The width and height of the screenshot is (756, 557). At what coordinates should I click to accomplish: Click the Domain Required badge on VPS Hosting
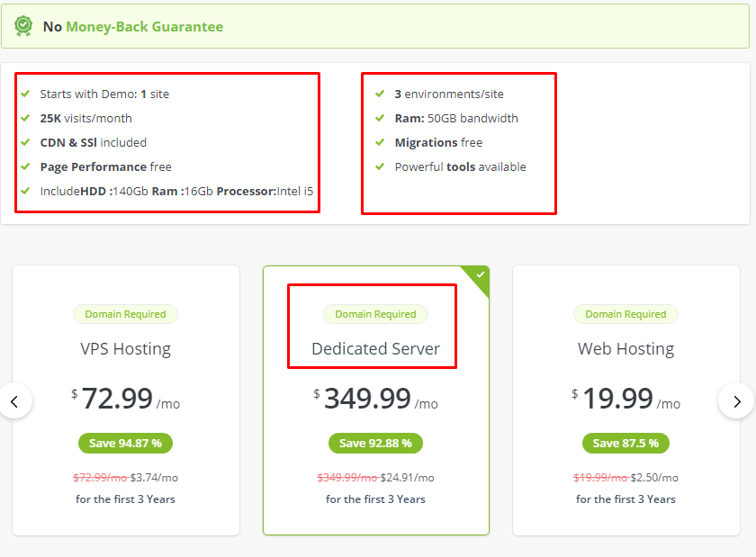pos(125,314)
